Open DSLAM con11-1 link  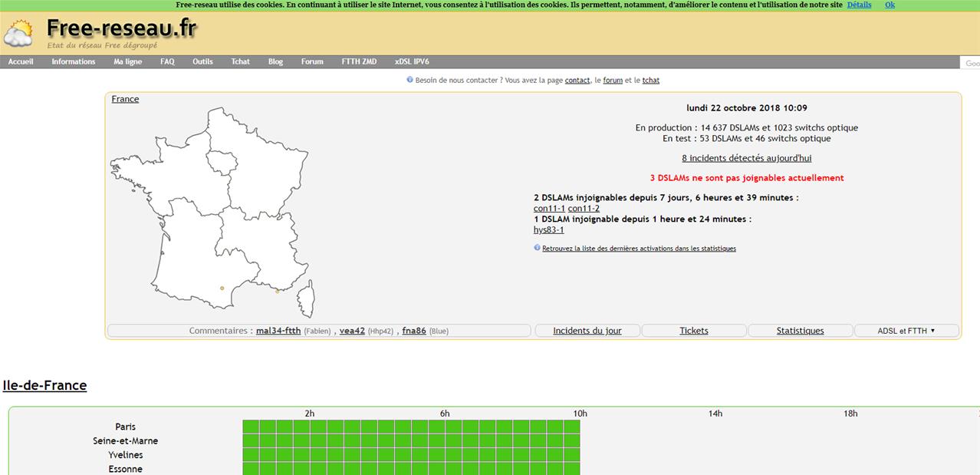click(x=549, y=209)
